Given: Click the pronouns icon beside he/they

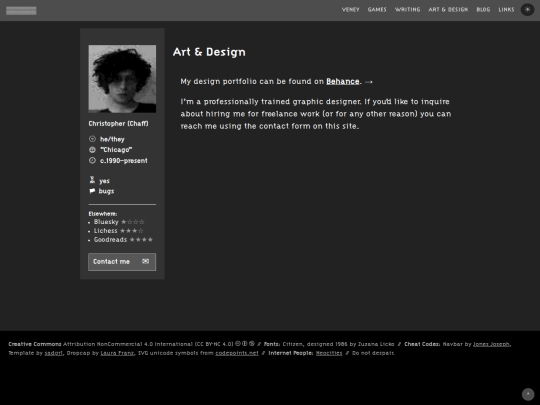Looking at the screenshot, I should tap(92, 139).
